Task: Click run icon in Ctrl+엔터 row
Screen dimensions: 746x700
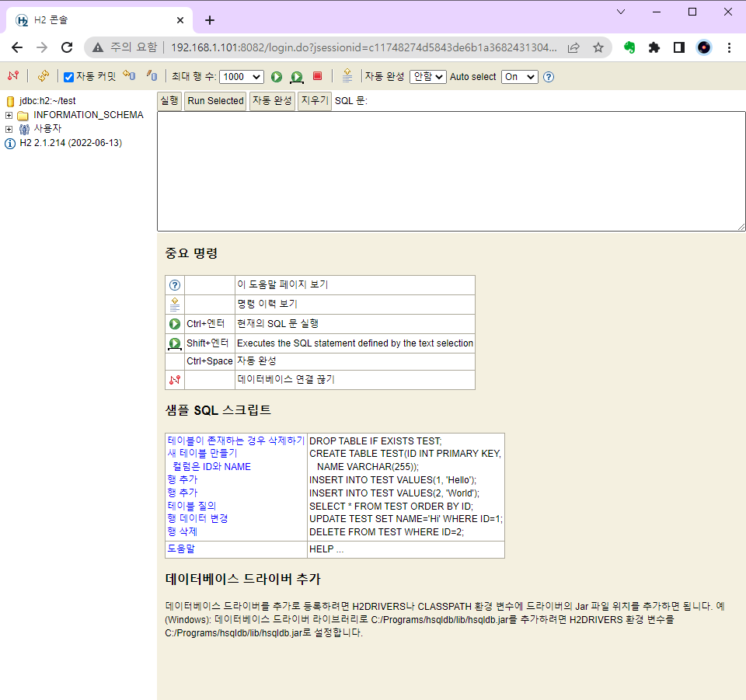Action: pos(175,324)
